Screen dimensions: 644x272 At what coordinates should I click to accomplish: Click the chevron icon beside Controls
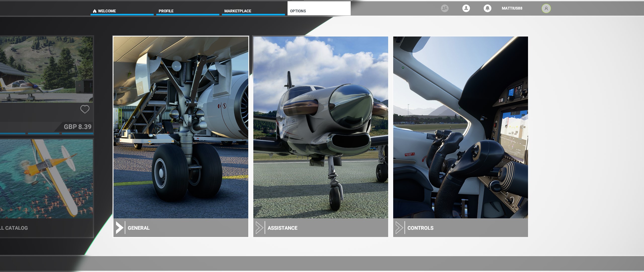[399, 228]
